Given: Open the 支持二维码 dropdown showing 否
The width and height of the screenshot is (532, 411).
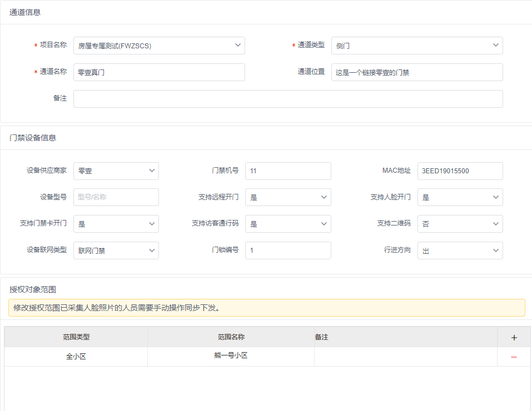Looking at the screenshot, I should pyautogui.click(x=460, y=224).
